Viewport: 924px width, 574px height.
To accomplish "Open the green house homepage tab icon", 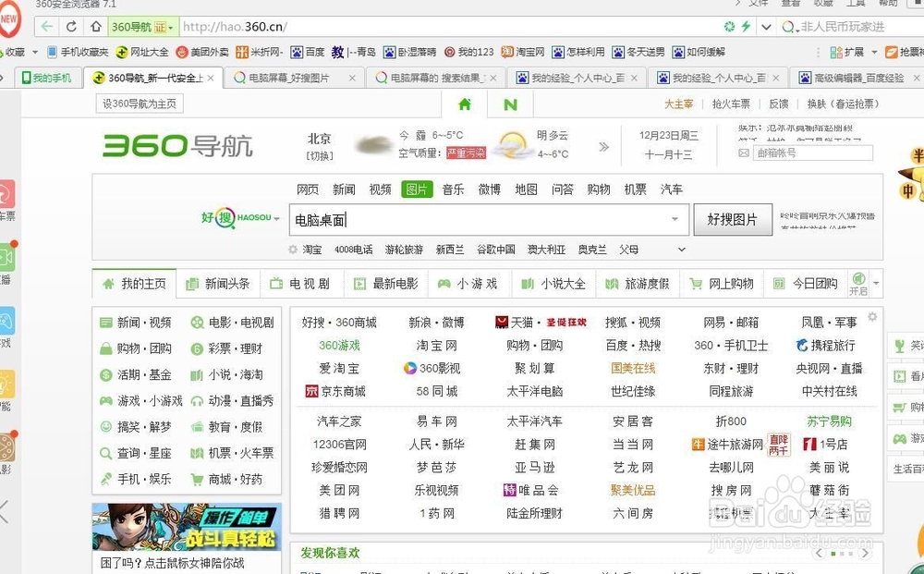I will [465, 104].
